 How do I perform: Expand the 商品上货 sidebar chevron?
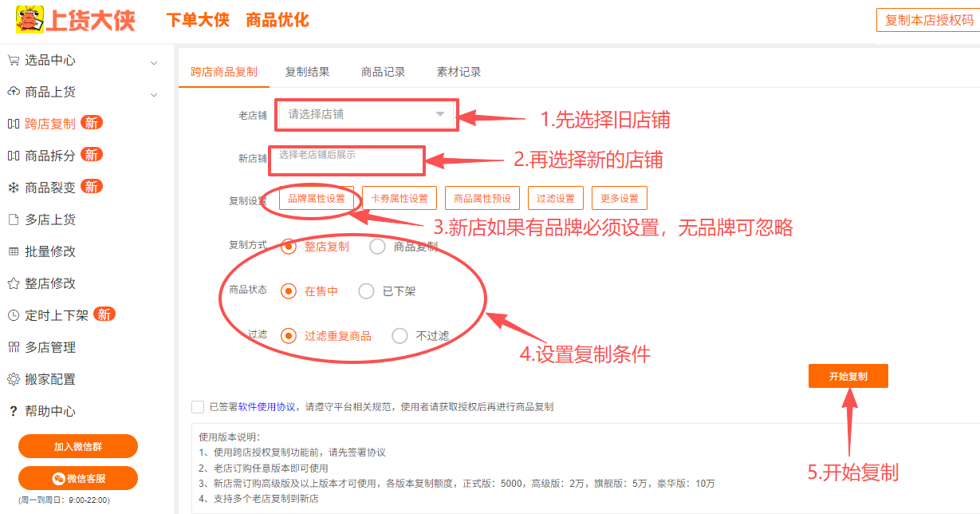154,94
